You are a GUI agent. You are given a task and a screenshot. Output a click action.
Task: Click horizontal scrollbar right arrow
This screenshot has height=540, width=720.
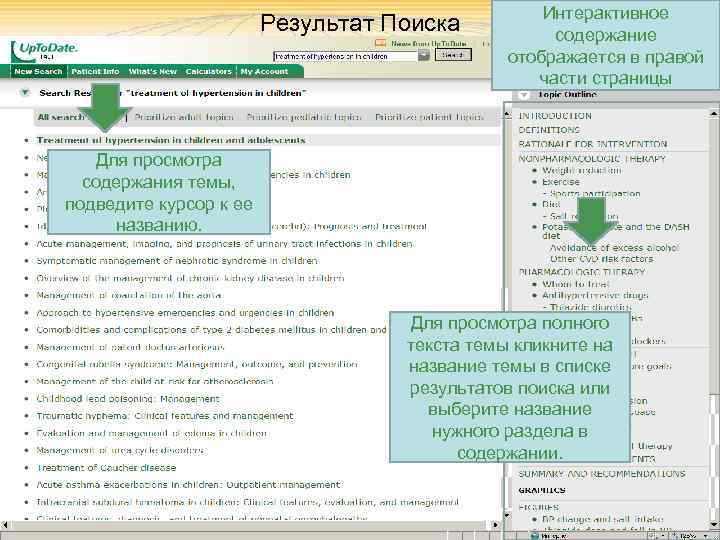pyautogui.click(x=495, y=525)
